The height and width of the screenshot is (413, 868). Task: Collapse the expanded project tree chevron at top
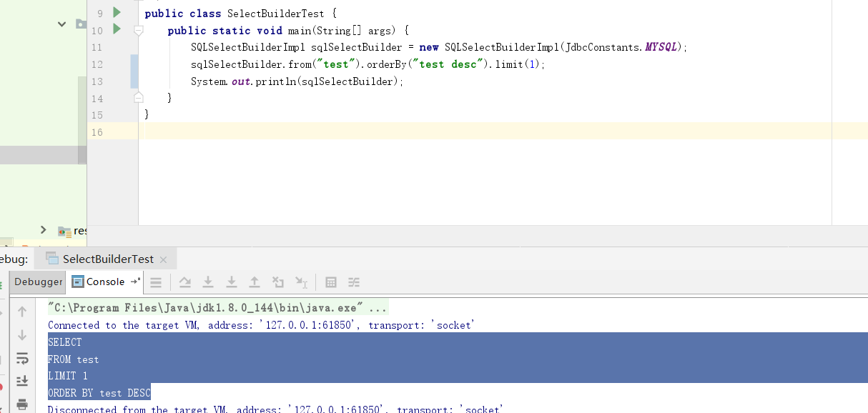pos(62,24)
